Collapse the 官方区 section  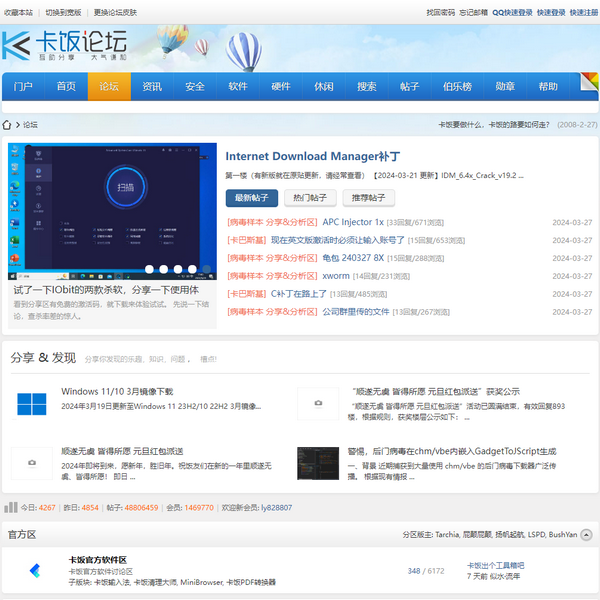[586, 535]
